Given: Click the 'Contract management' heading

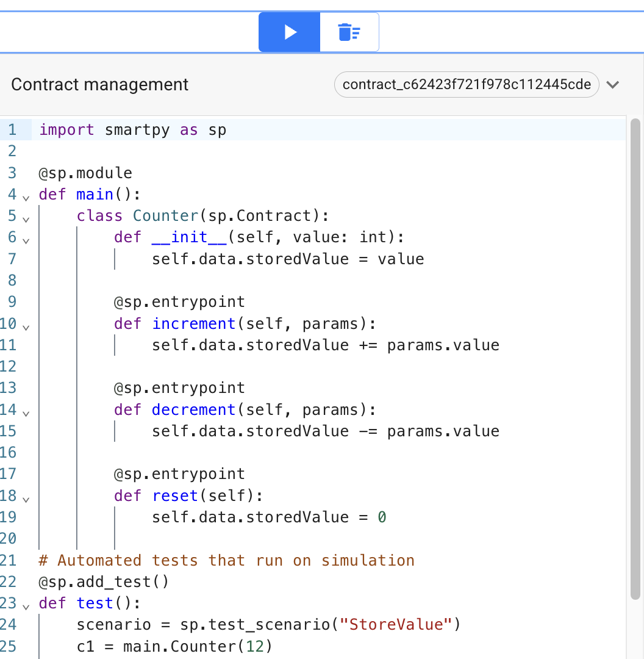Looking at the screenshot, I should (x=99, y=84).
